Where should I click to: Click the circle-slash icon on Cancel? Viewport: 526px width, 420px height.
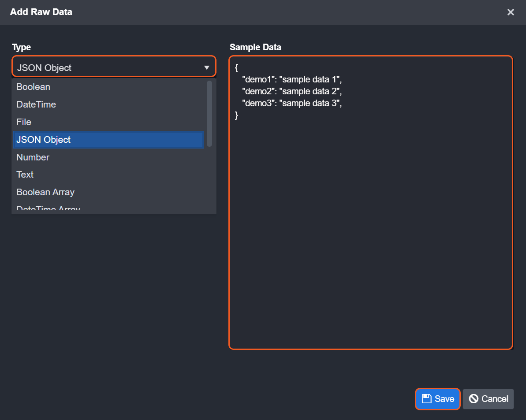(x=474, y=399)
